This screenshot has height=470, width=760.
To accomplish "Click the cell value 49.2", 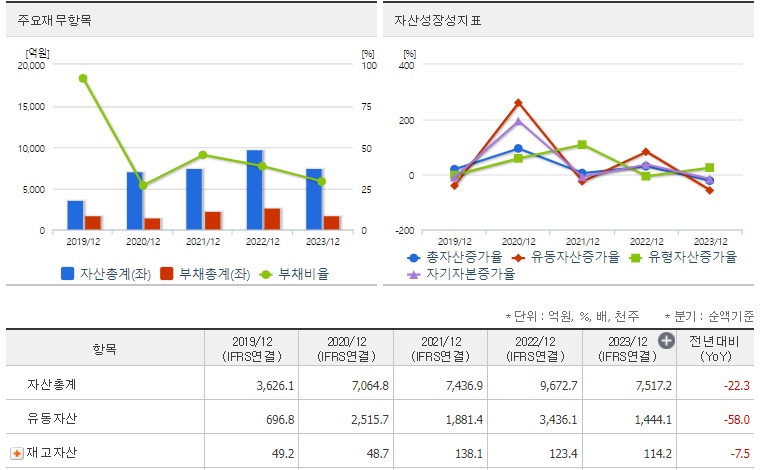I will point(283,454).
